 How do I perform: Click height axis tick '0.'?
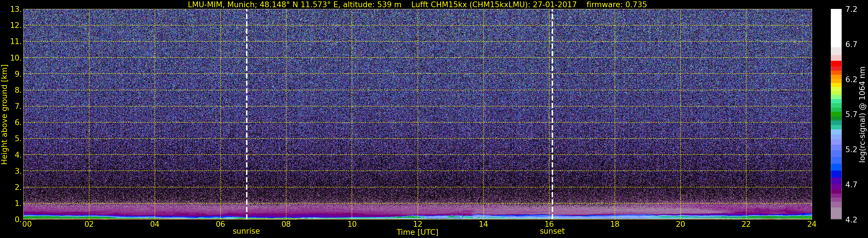point(18,220)
